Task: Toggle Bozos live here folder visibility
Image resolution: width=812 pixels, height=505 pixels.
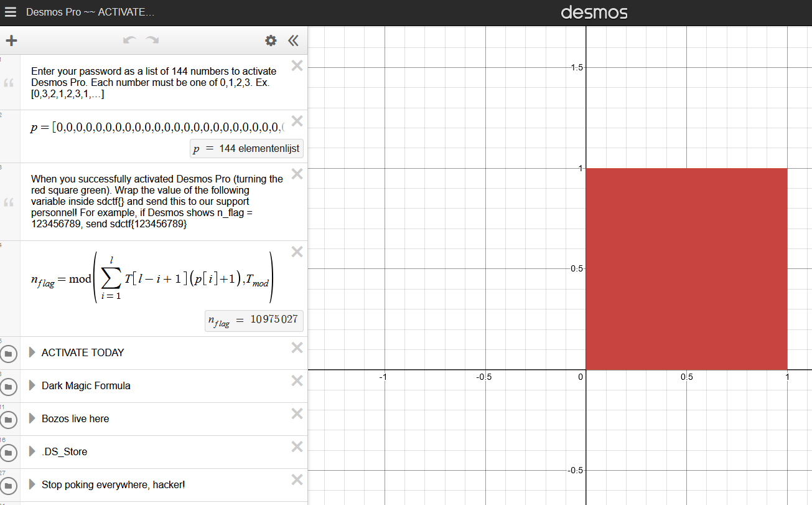Action: click(x=9, y=420)
